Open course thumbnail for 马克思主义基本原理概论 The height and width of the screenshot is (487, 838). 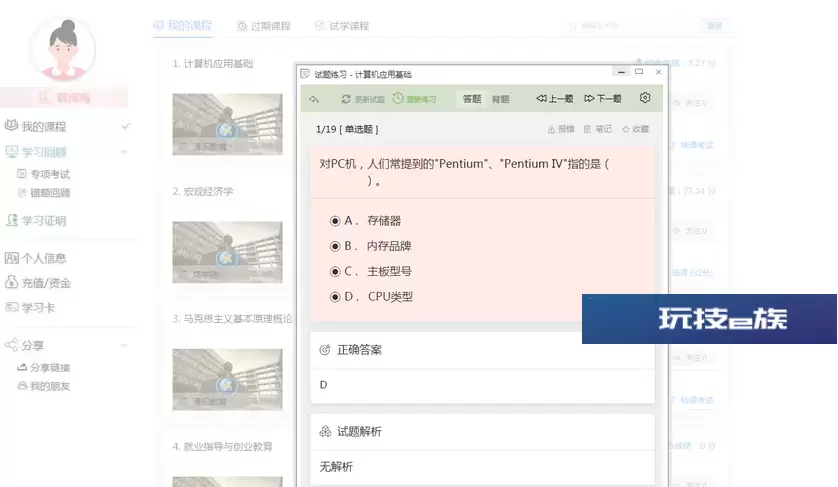[227, 380]
